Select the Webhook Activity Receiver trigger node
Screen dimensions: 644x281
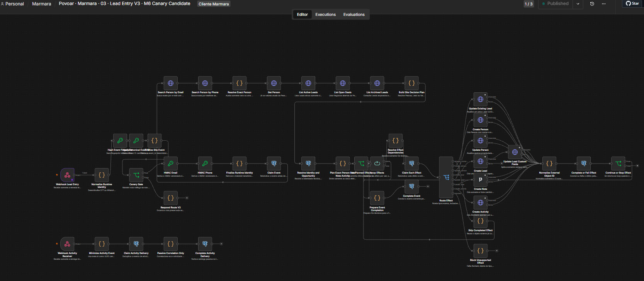click(67, 244)
